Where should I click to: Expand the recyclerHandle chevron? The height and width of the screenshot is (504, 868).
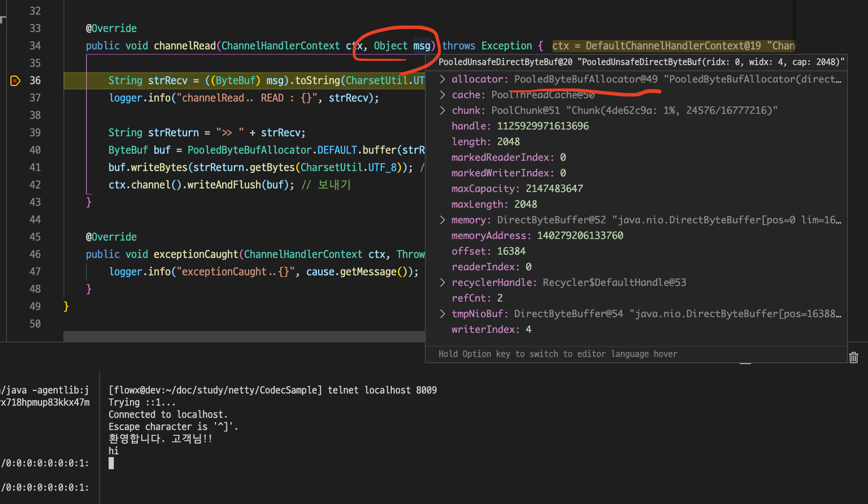(442, 282)
